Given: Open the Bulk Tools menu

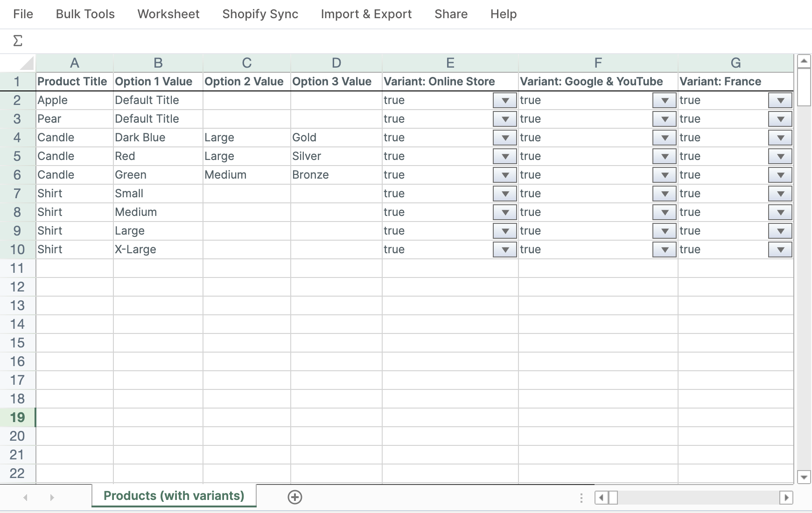Looking at the screenshot, I should pos(85,14).
